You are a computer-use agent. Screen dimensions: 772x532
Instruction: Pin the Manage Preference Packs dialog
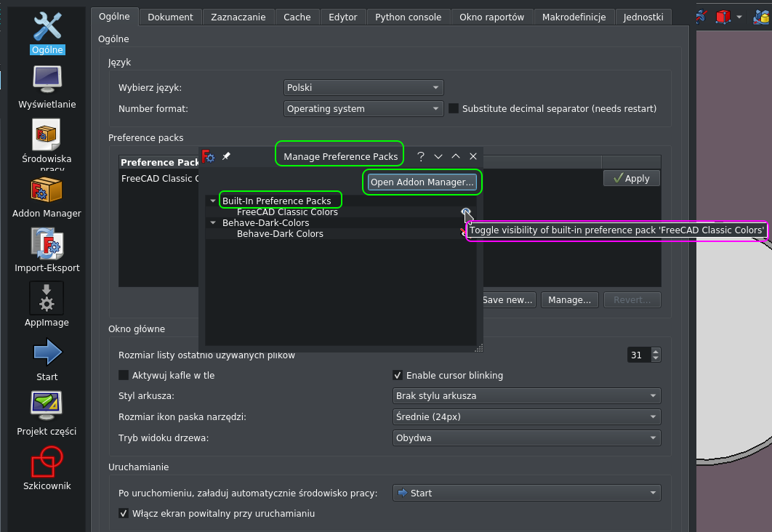point(226,156)
